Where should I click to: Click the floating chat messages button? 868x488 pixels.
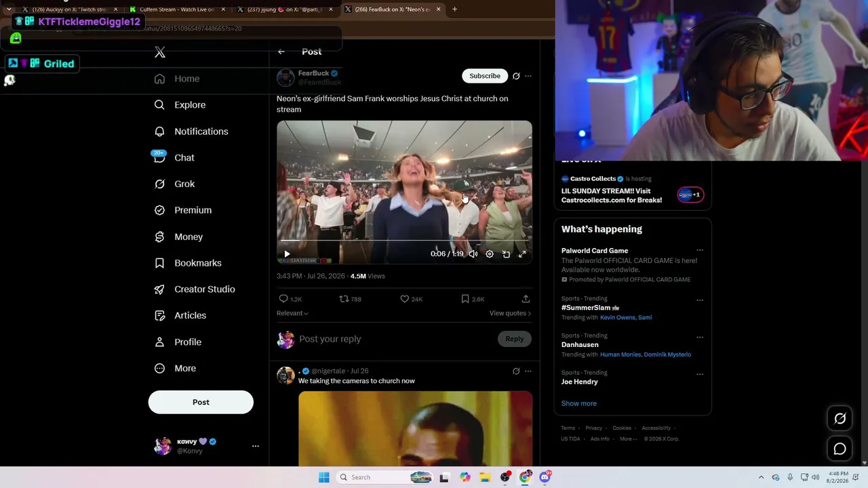pos(840,449)
